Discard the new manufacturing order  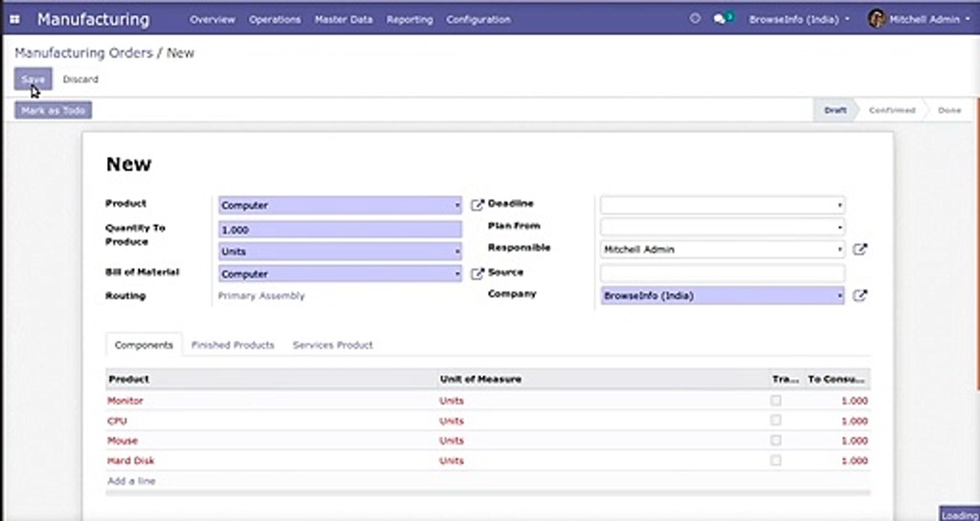coord(80,80)
